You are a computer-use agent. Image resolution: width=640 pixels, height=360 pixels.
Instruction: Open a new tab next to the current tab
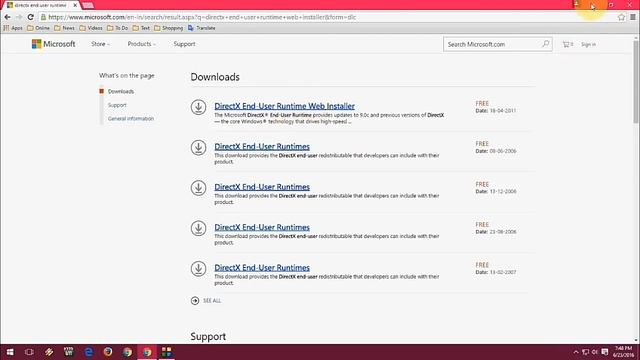pos(88,5)
